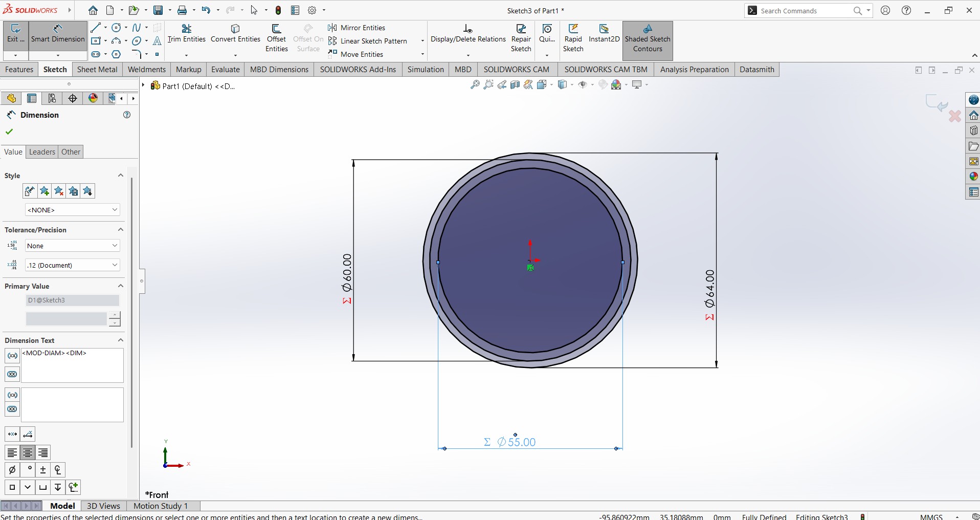Image resolution: width=980 pixels, height=520 pixels.
Task: Switch to the Features tab
Action: click(x=19, y=70)
